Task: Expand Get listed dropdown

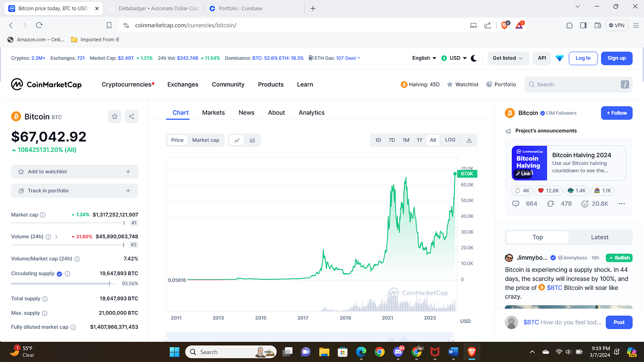Action: [508, 58]
